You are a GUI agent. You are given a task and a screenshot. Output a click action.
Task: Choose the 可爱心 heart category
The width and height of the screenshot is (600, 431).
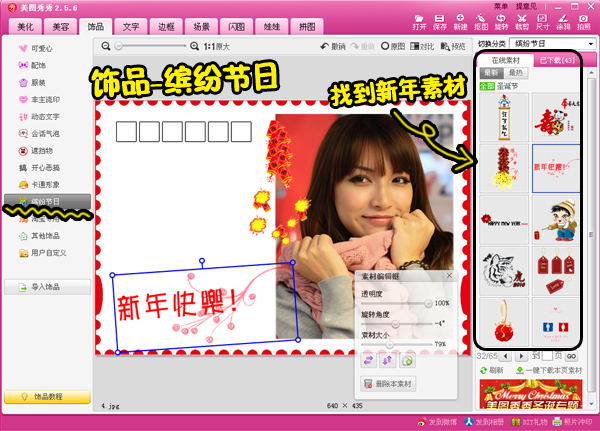(x=36, y=48)
